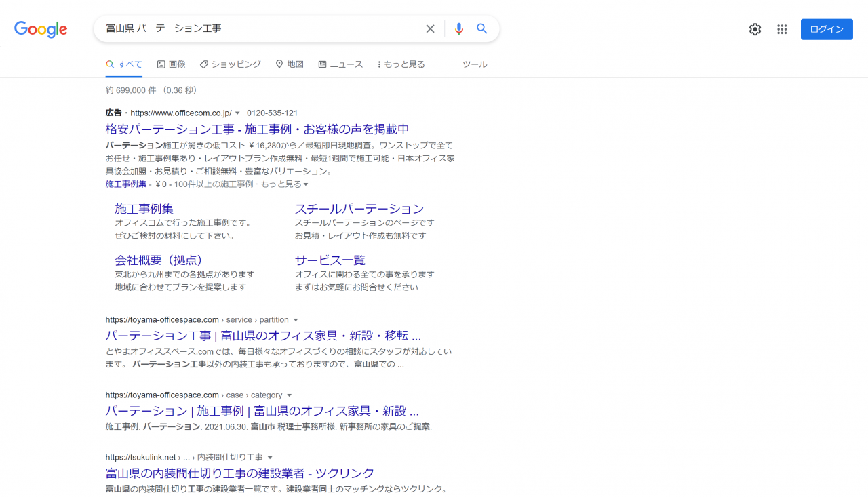Open 格安パーテーション工事 ad title link
This screenshot has height=497, width=868.
pyautogui.click(x=257, y=129)
